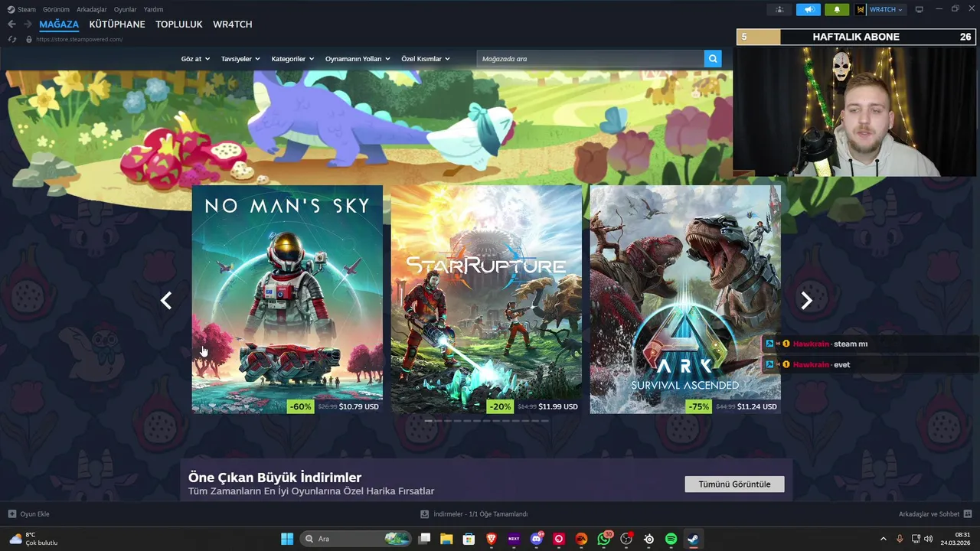Go forward with the Steam forward arrow

coord(28,24)
